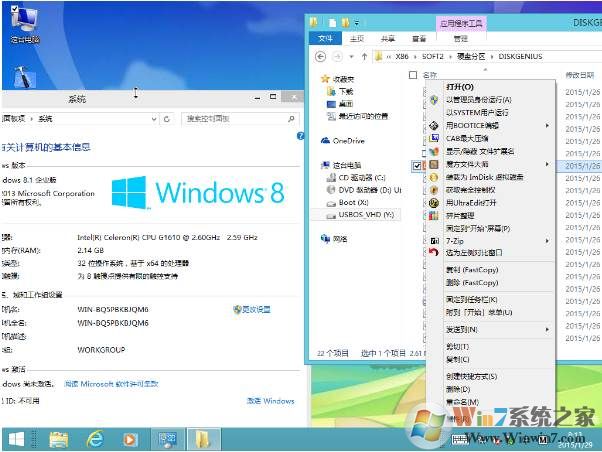Click the admin shield icon in context menu

(434, 100)
